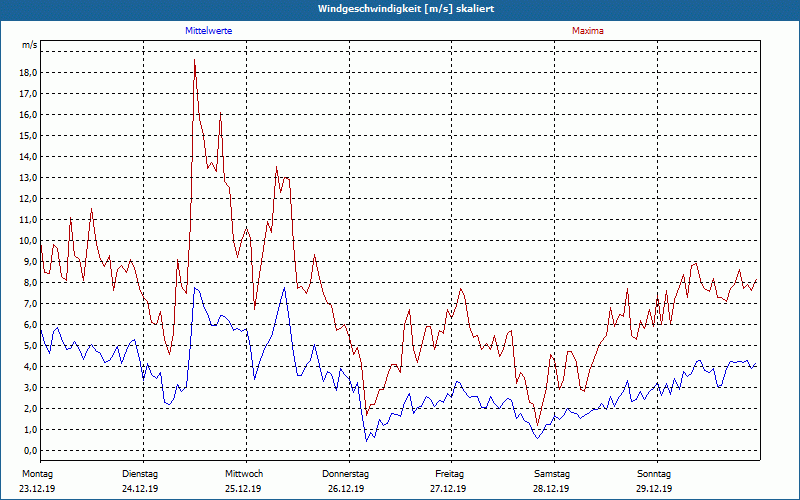Viewport: 800px width, 500px height.
Task: Click the '7,0' y-axis value
Action: 30,304
